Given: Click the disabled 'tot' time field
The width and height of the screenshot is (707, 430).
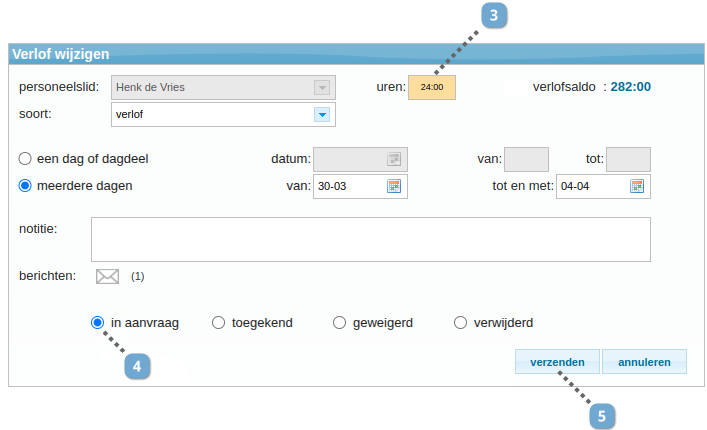Looking at the screenshot, I should 628,159.
